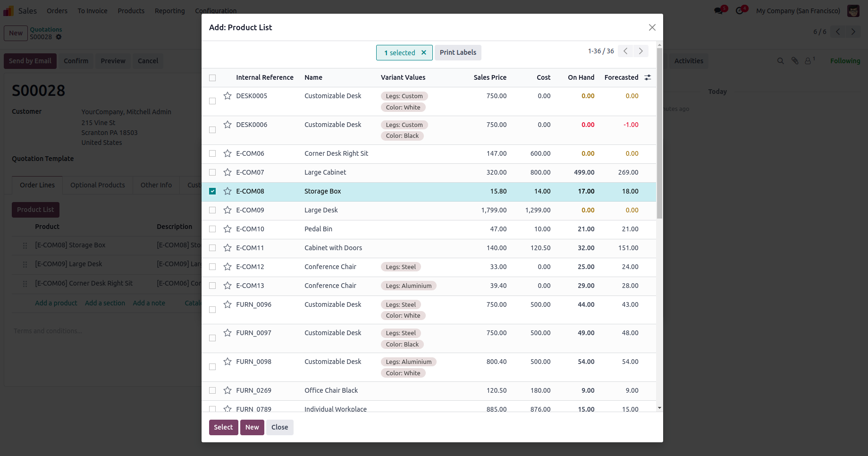Image resolution: width=868 pixels, height=456 pixels.
Task: Open the Activities chatter button
Action: pyautogui.click(x=689, y=61)
